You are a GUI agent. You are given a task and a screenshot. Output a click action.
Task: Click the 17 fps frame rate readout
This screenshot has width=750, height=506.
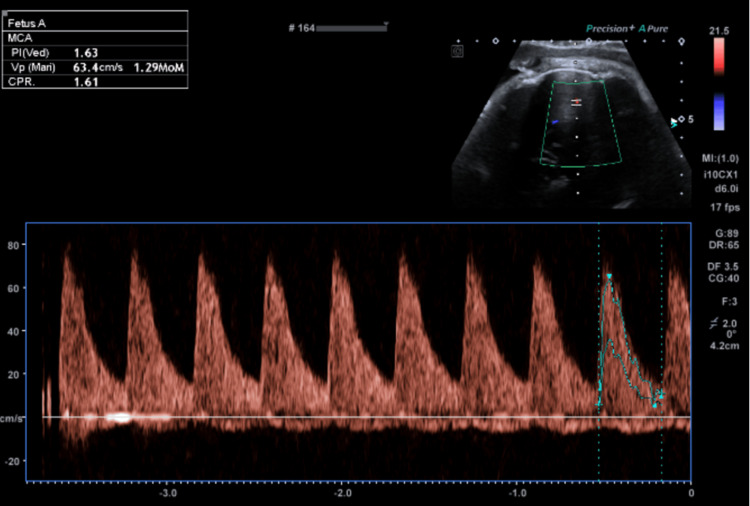[x=725, y=208]
